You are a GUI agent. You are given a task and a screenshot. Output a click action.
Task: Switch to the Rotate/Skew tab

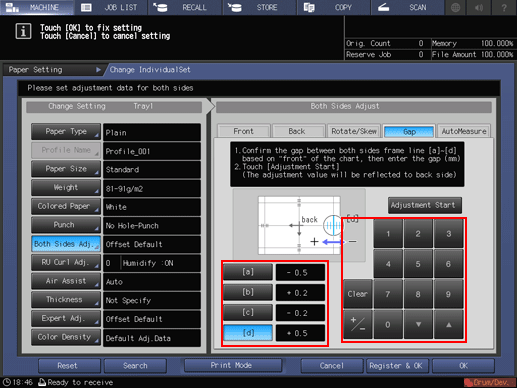pyautogui.click(x=354, y=131)
